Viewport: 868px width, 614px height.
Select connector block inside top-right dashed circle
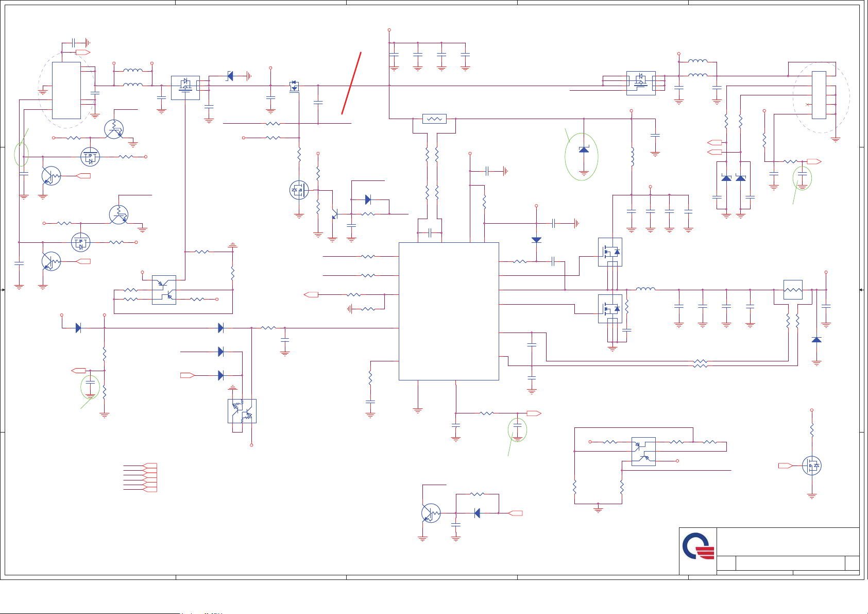tap(819, 95)
